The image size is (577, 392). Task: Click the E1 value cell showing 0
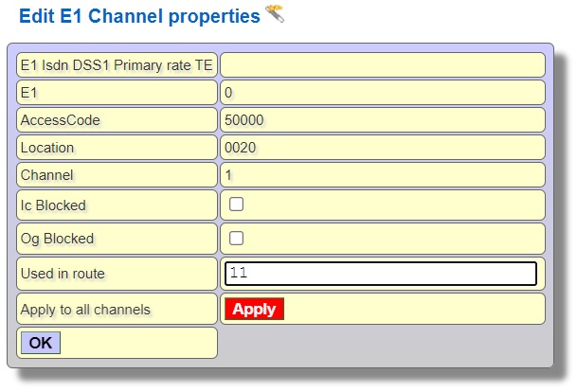point(382,93)
